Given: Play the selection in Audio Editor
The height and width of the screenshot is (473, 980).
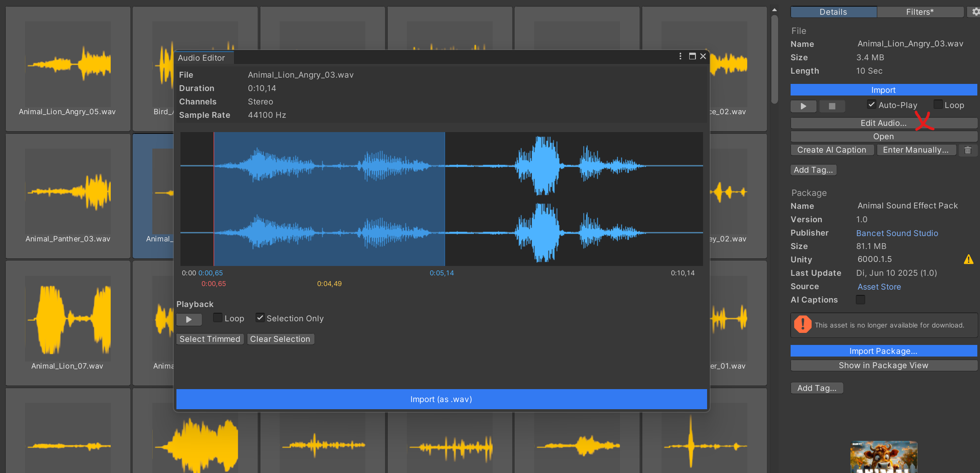Looking at the screenshot, I should point(189,319).
